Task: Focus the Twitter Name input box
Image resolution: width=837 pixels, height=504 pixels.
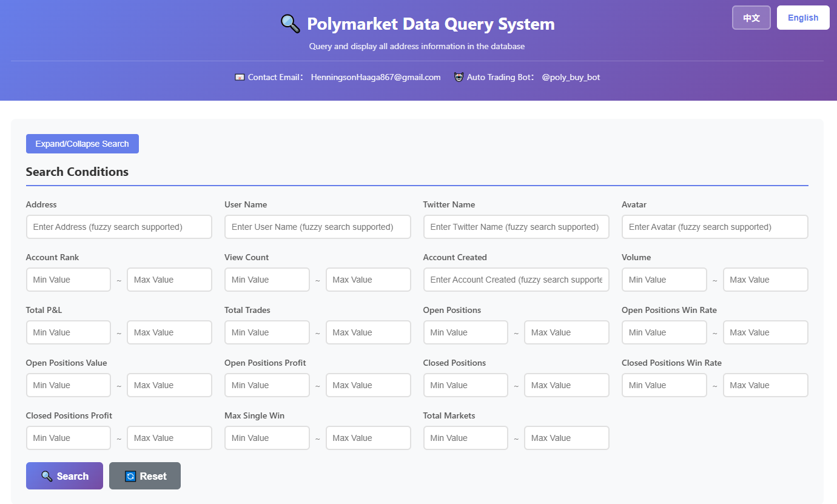Action: coord(516,226)
